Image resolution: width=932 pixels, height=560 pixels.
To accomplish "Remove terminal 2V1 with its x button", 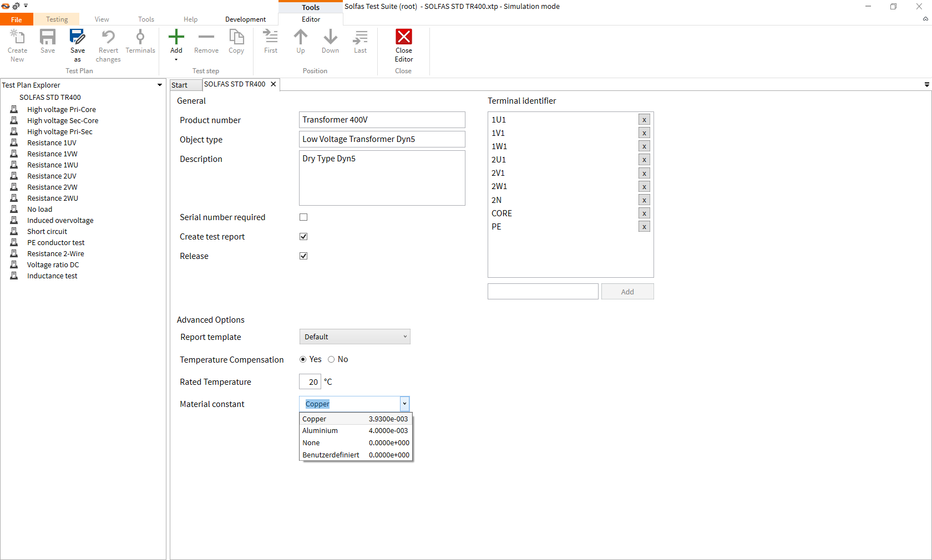I will click(x=644, y=174).
